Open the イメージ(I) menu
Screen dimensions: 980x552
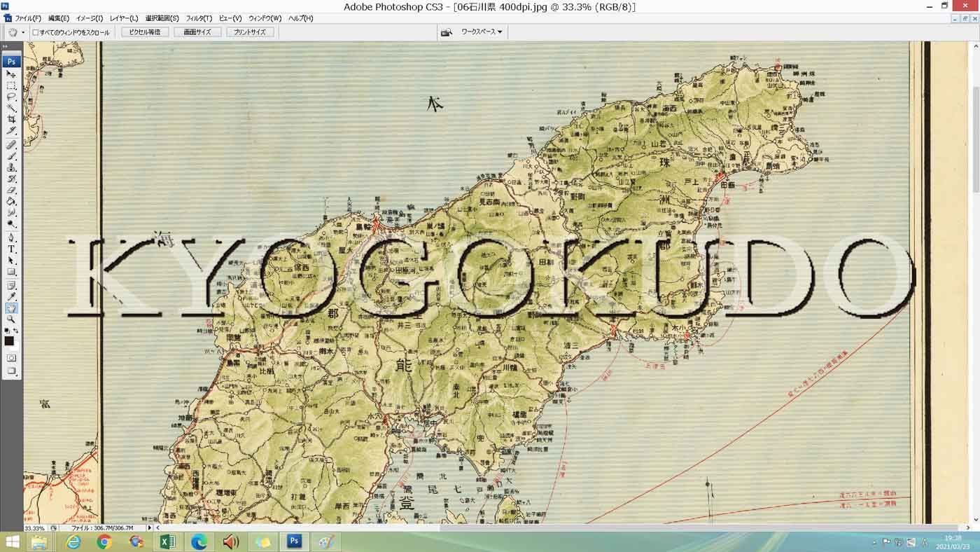[90, 18]
